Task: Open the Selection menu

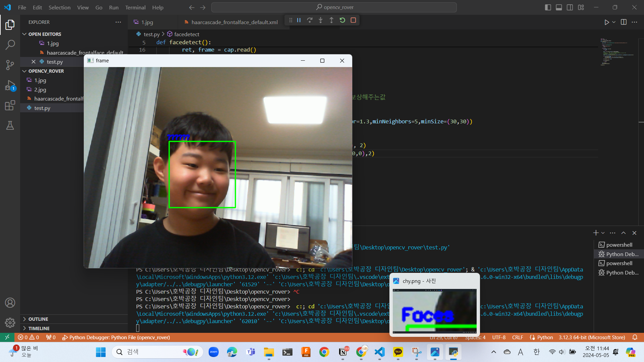Action: tap(59, 7)
